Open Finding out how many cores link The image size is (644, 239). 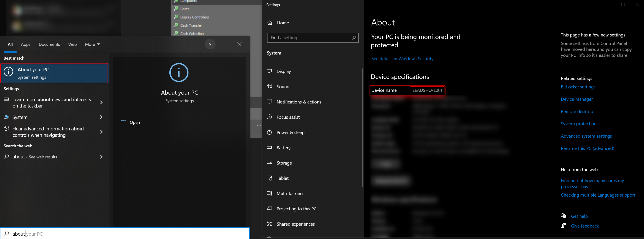[592, 183]
